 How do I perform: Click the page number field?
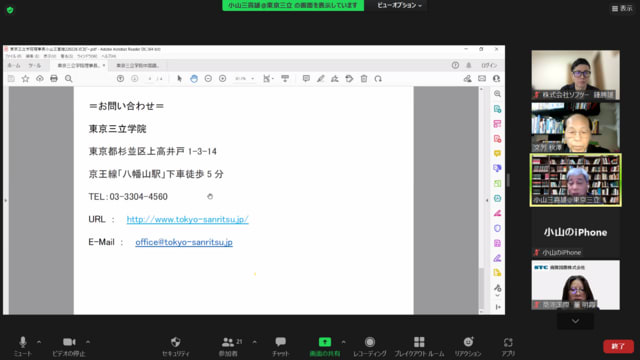150,79
